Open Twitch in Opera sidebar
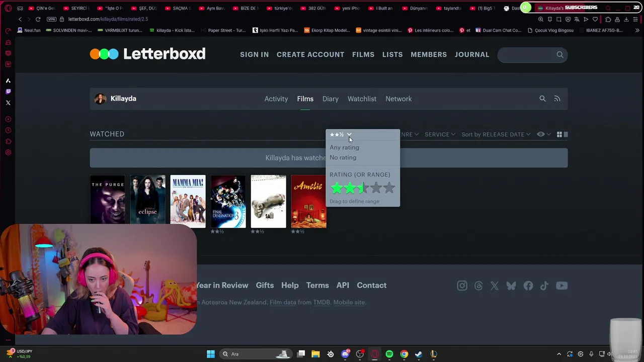This screenshot has width=644, height=362. (8, 92)
